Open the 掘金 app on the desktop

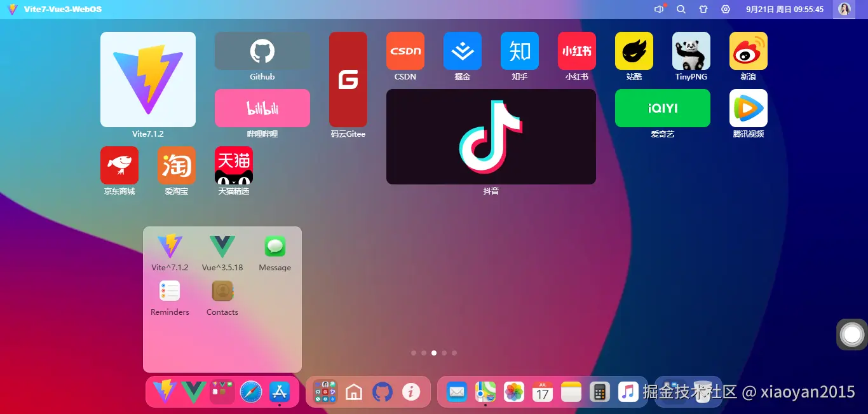(x=462, y=51)
